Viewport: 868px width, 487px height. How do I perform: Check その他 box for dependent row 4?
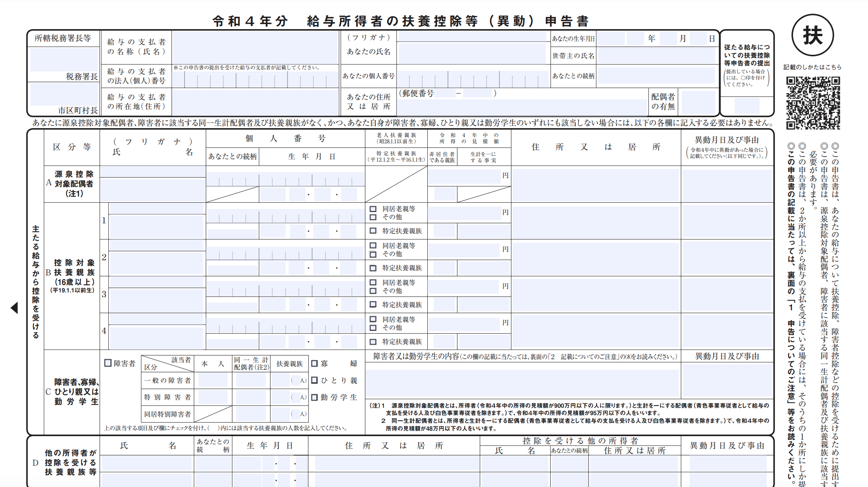pos(373,328)
